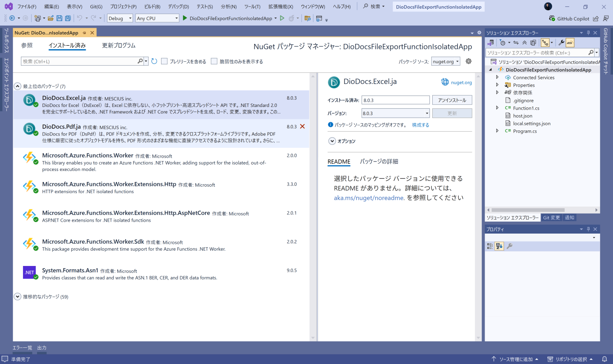Switch to the Browse tab 参照
Viewport: 613px width, 364px height.
27,45
